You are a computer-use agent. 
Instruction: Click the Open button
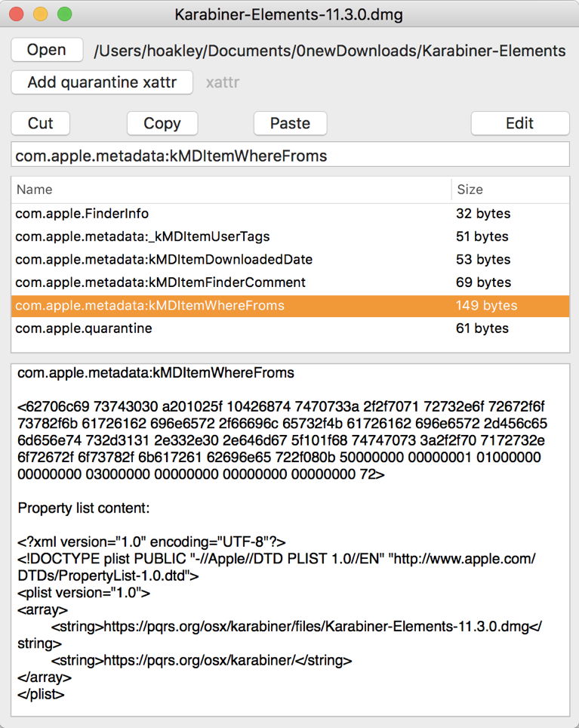point(46,49)
